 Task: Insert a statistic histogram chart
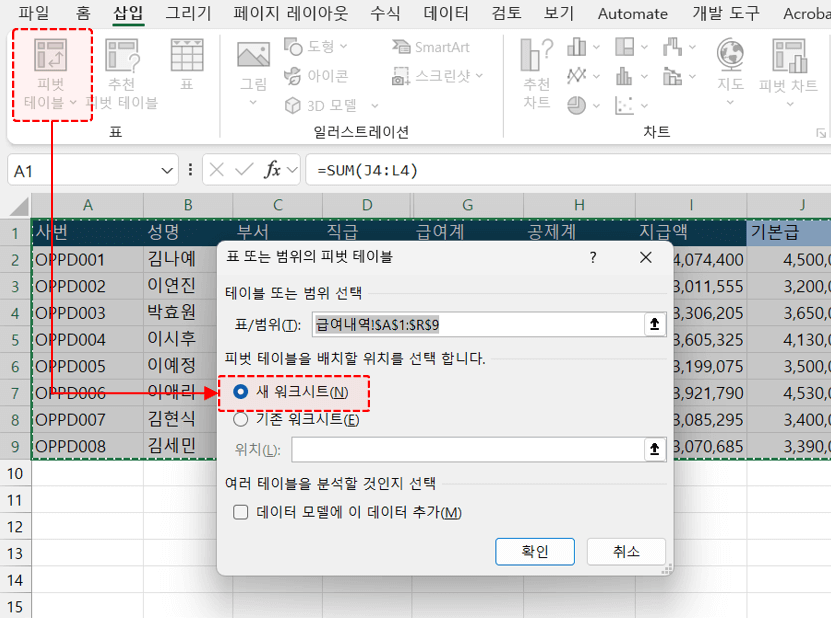624,76
